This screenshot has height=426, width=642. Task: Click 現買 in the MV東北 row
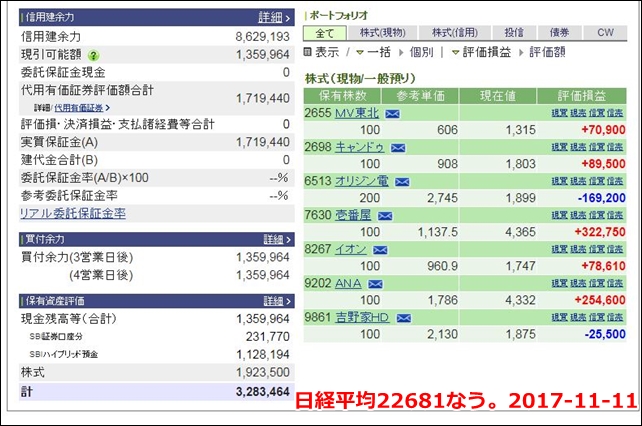(x=559, y=113)
